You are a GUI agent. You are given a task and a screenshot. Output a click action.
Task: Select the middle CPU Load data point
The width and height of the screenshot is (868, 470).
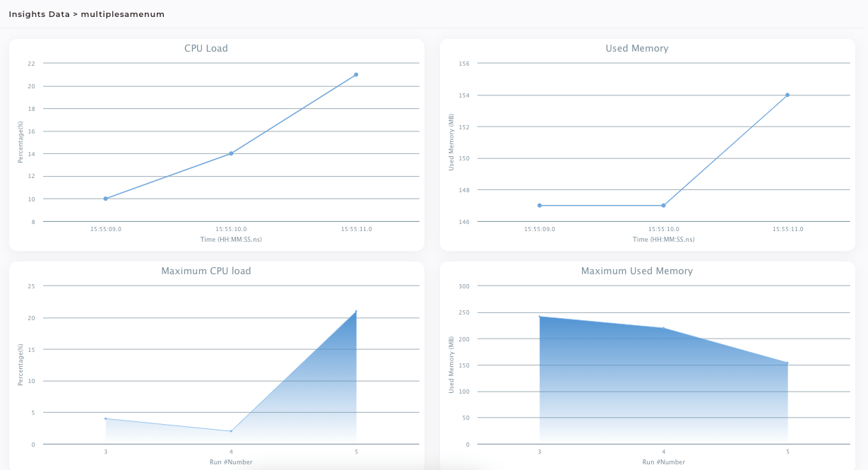[231, 153]
